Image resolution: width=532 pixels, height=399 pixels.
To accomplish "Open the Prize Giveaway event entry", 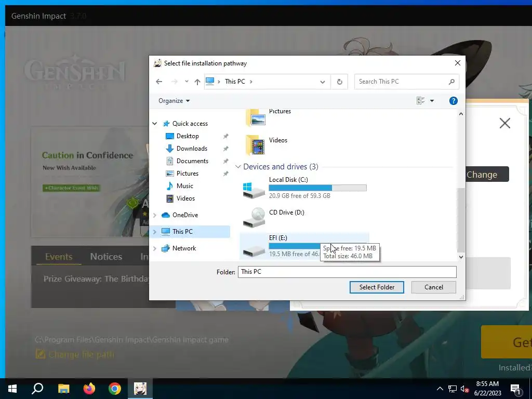I will pos(96,279).
